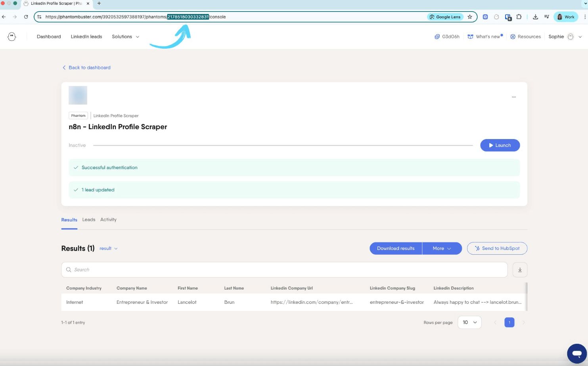Select Entrepreneur & Investor company cell
The height and width of the screenshot is (366, 588).
tap(142, 302)
